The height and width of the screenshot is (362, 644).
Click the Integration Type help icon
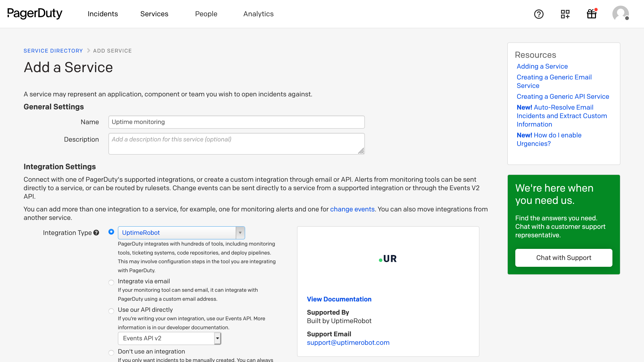(x=96, y=233)
